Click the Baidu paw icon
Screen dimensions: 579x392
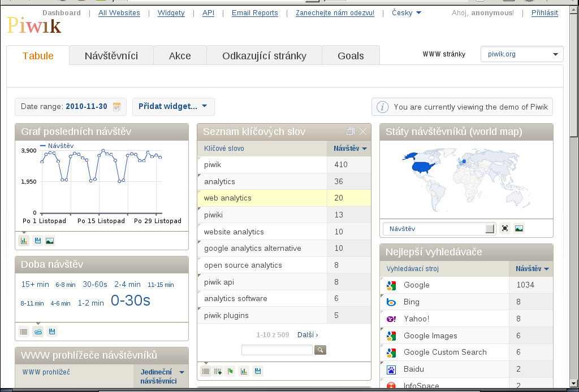click(x=391, y=369)
